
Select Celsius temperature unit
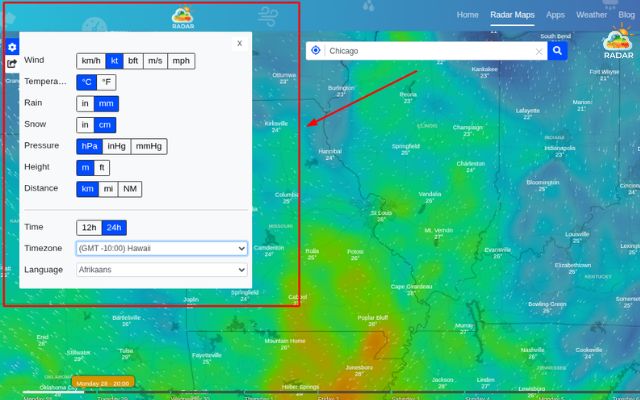(x=87, y=82)
